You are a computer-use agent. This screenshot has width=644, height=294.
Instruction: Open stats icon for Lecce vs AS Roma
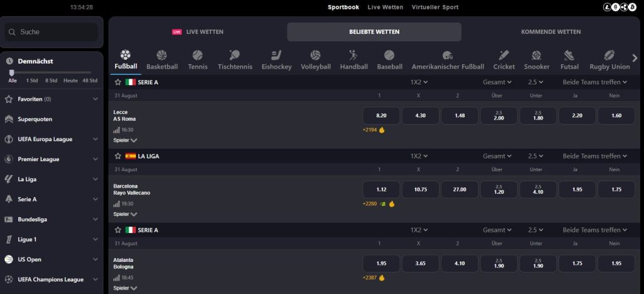(x=116, y=130)
